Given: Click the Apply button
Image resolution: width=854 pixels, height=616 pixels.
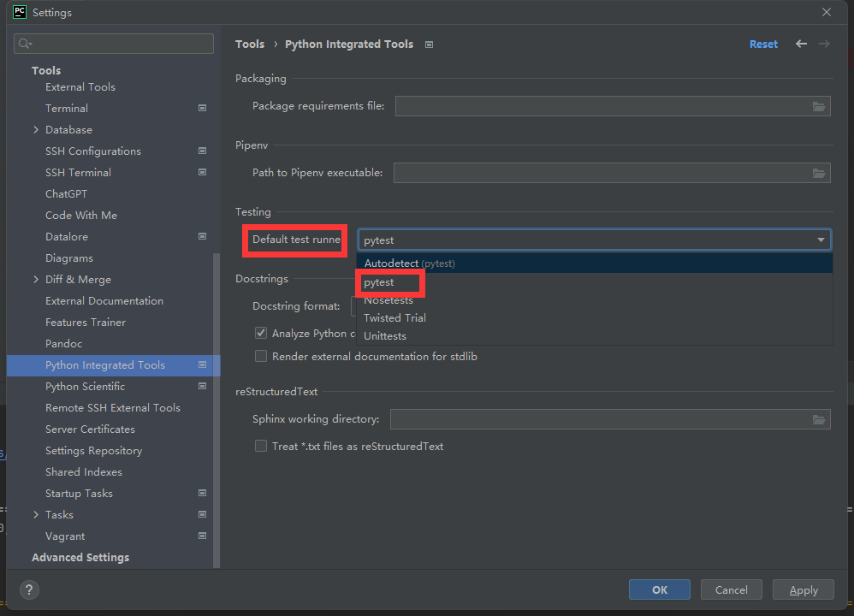Looking at the screenshot, I should (x=804, y=589).
